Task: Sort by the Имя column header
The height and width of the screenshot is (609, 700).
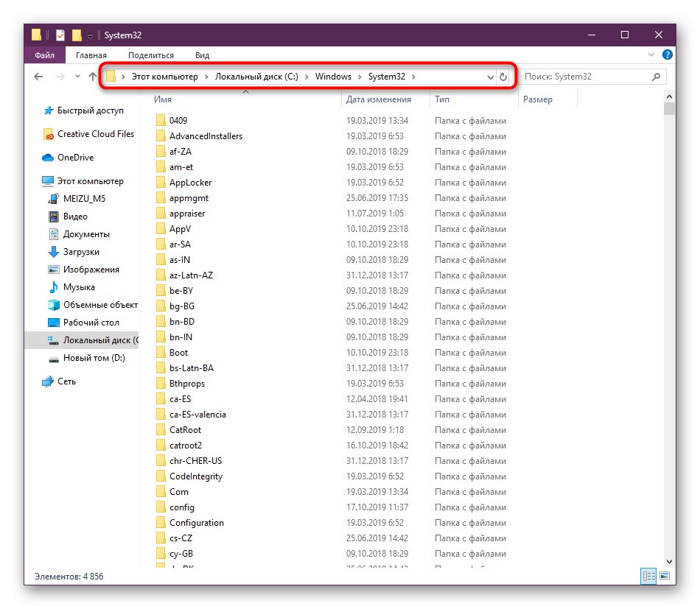Action: (163, 99)
